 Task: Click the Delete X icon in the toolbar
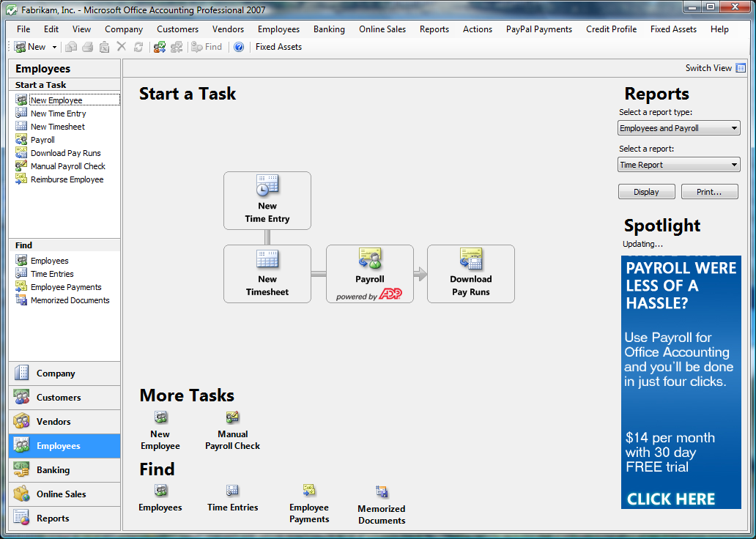pos(122,47)
